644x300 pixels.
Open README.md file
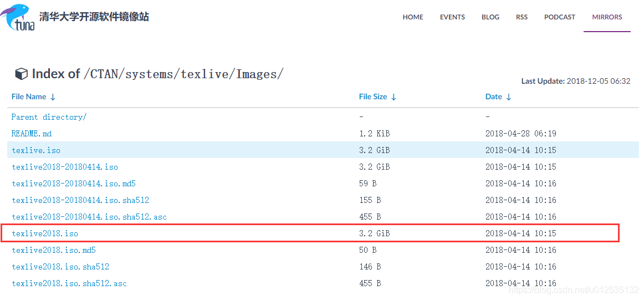(32, 134)
